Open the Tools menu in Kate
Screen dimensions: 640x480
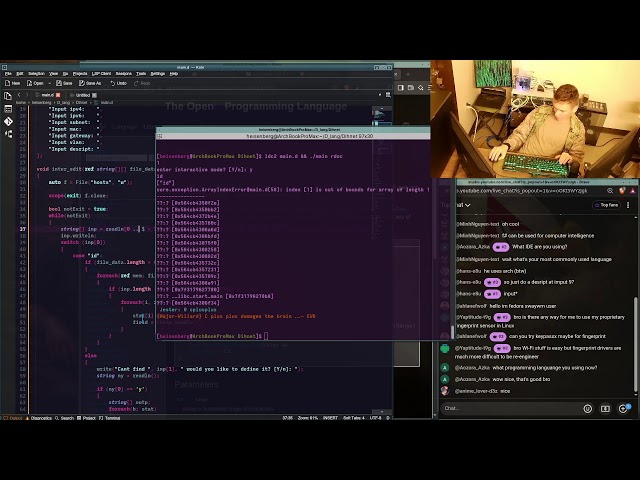[141, 74]
